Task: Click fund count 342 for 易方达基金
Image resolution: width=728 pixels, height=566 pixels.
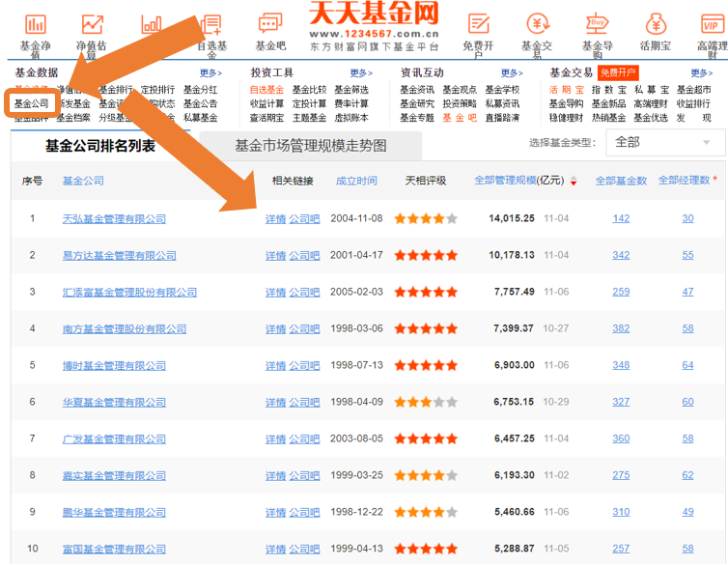Action: pos(621,256)
